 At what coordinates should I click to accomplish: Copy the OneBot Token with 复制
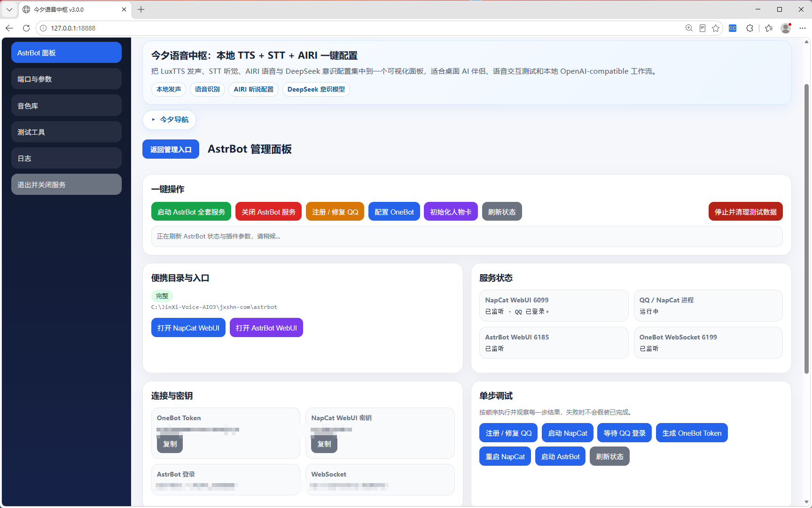[x=170, y=444]
